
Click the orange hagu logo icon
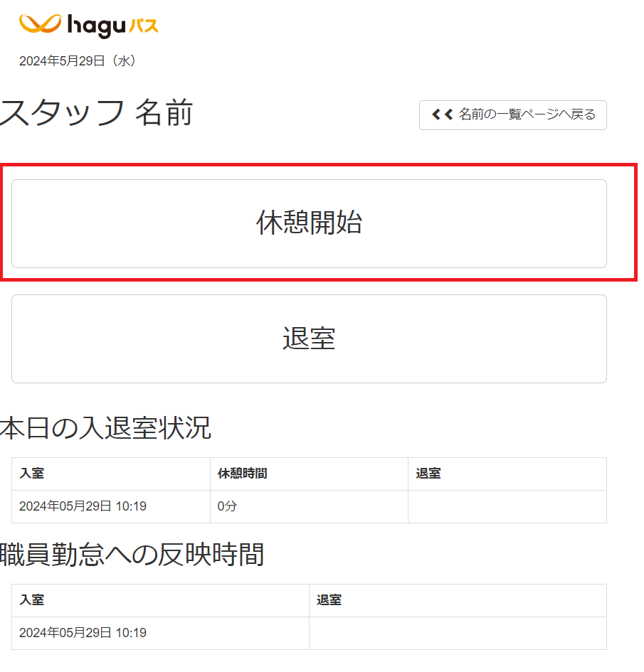click(40, 25)
